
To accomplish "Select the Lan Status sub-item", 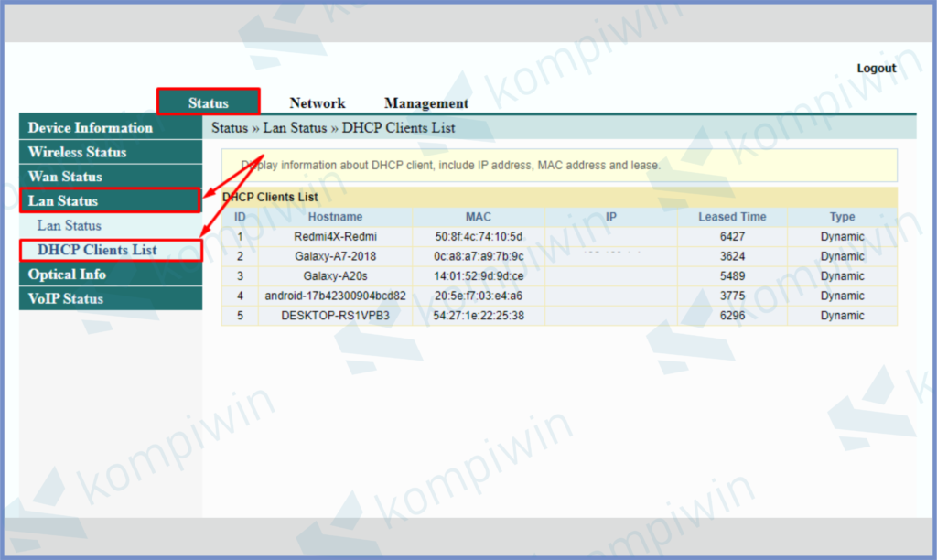I will pos(70,225).
